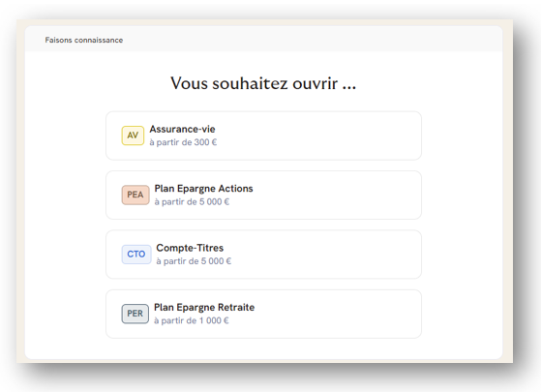Click 'à partir de 5 000 €' under Compte-Titres
The width and height of the screenshot is (541, 392).
click(x=194, y=261)
